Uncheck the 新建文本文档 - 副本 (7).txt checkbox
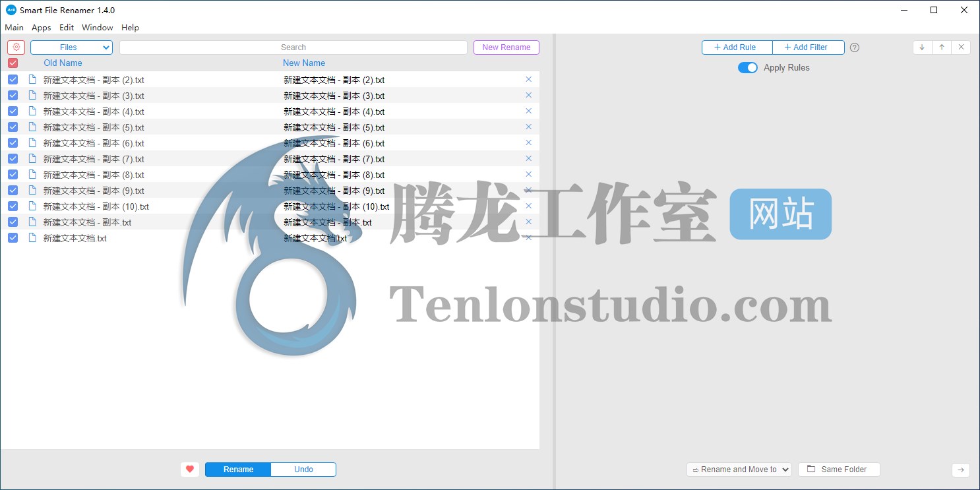The width and height of the screenshot is (980, 490). [x=13, y=158]
